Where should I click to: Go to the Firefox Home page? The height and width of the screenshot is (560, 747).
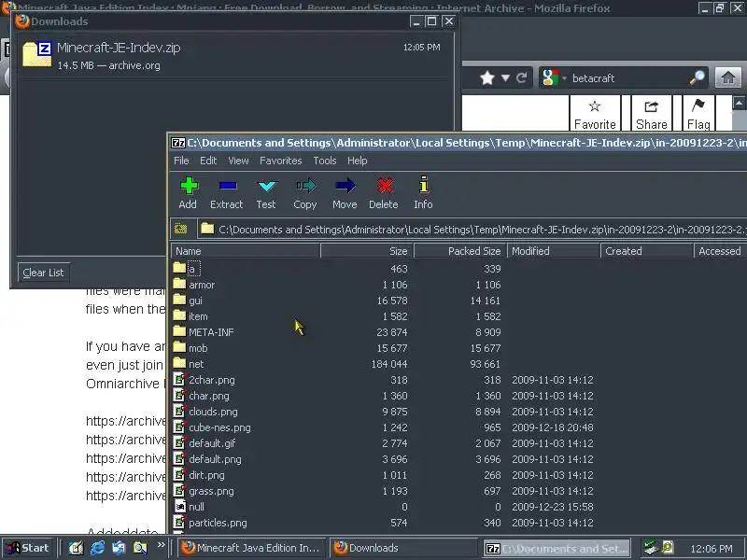(x=728, y=77)
